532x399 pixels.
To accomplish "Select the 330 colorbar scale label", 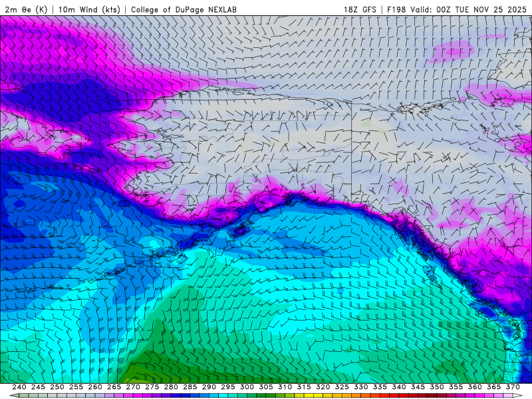I will [361, 387].
